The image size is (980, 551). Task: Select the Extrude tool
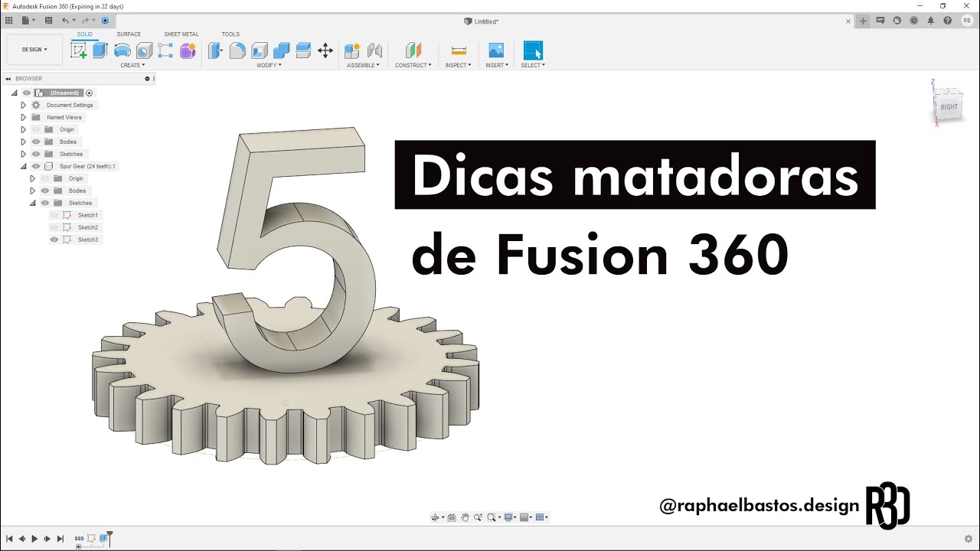click(100, 51)
